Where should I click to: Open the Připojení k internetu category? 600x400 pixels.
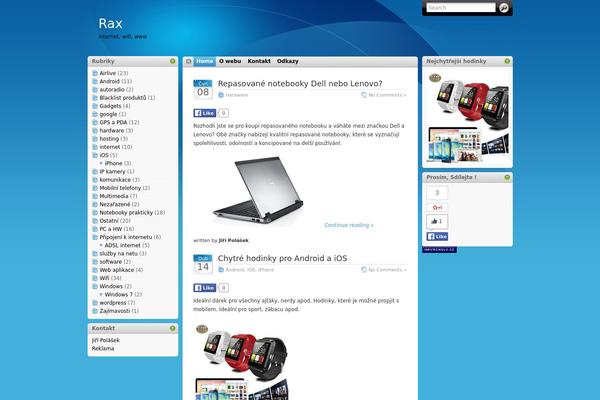126,237
